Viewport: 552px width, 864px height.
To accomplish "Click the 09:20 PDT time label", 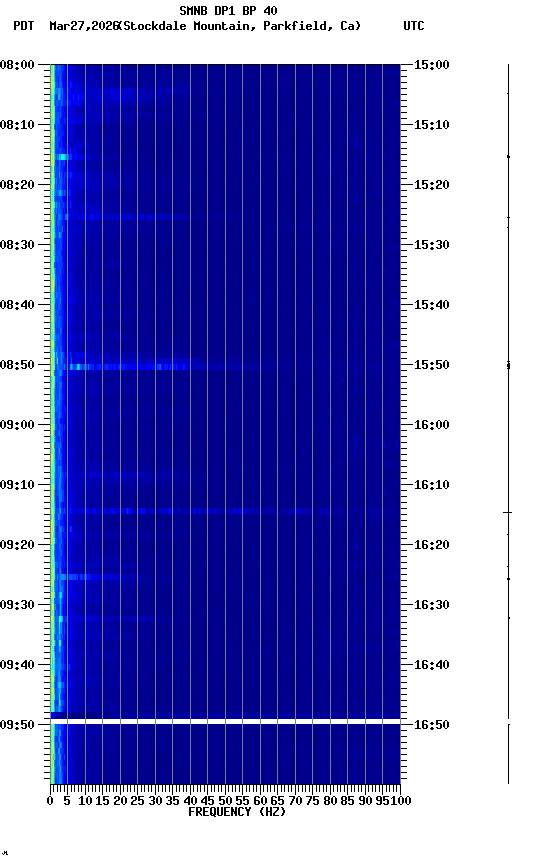I will (x=17, y=545).
